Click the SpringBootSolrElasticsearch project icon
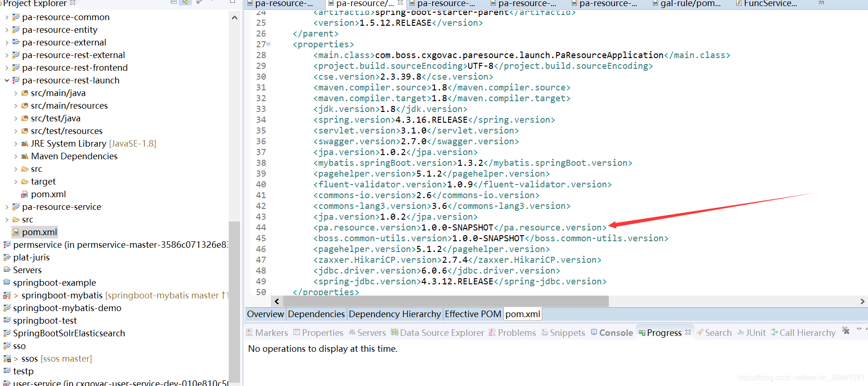 point(7,333)
